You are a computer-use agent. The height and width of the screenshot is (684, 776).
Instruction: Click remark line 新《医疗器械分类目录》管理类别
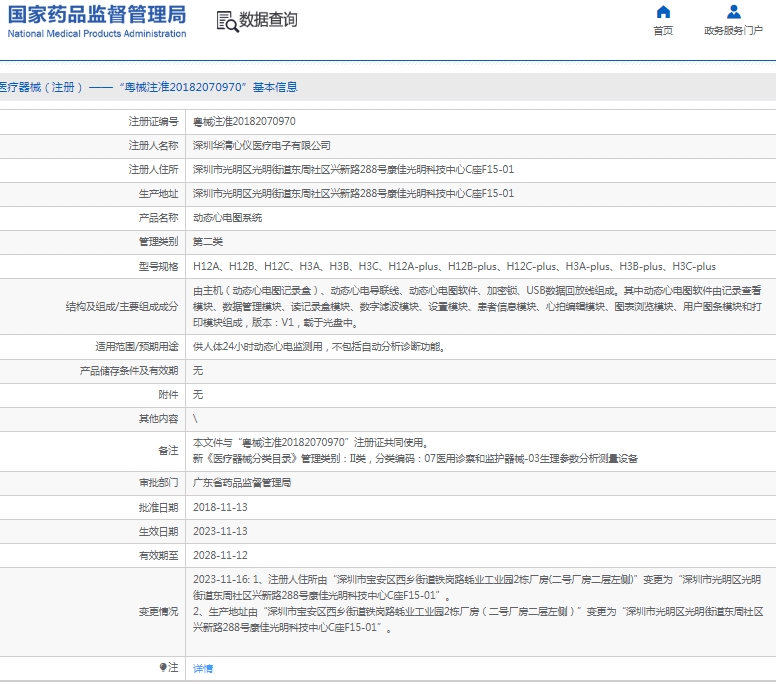[415, 458]
